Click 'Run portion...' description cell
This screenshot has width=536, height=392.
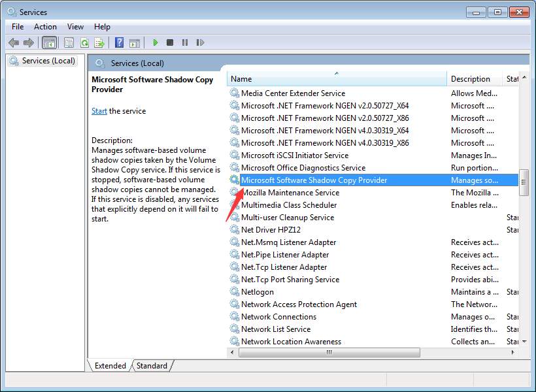click(474, 167)
